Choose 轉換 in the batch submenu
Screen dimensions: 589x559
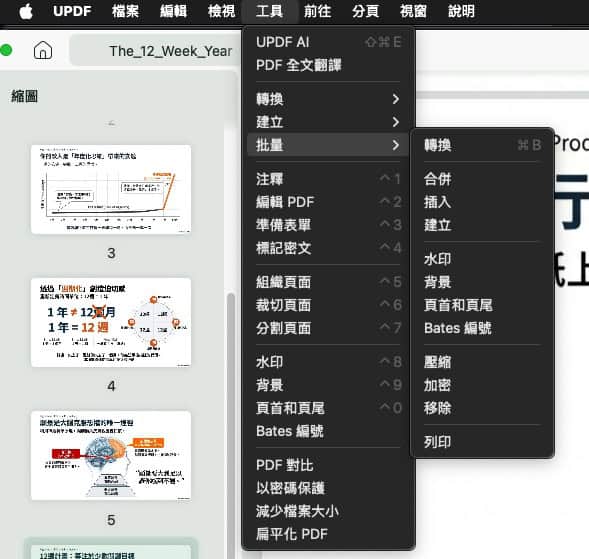click(x=482, y=145)
